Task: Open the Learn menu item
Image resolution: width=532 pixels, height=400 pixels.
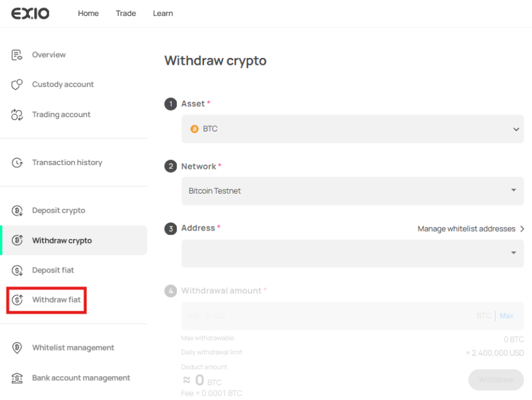Action: click(163, 13)
